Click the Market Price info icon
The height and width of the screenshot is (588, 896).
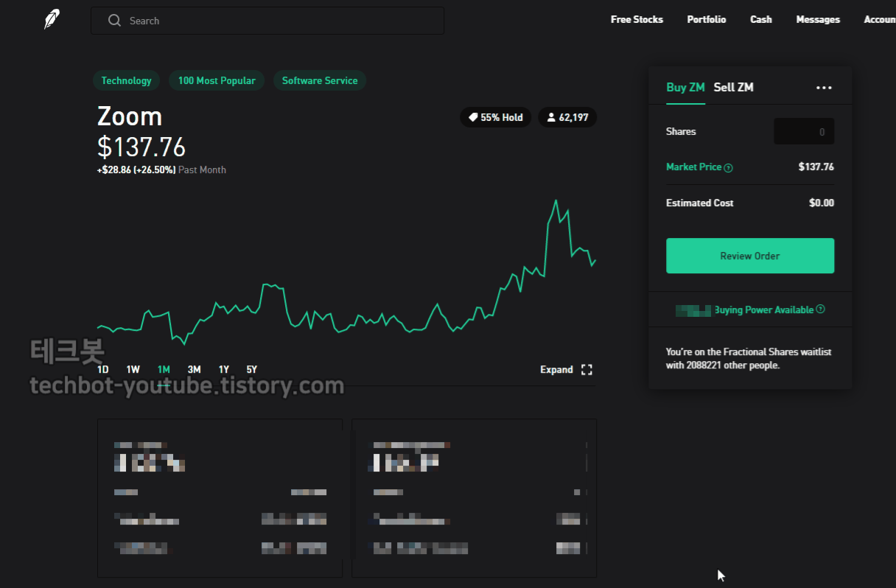coord(728,168)
